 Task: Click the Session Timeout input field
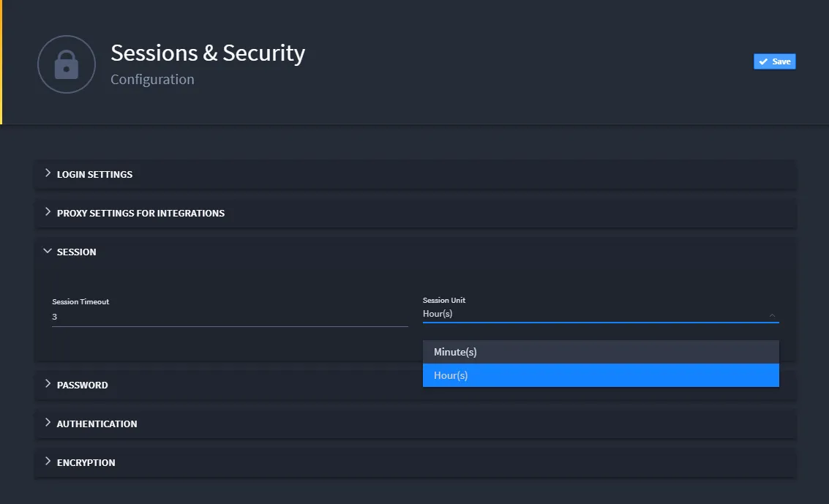230,317
